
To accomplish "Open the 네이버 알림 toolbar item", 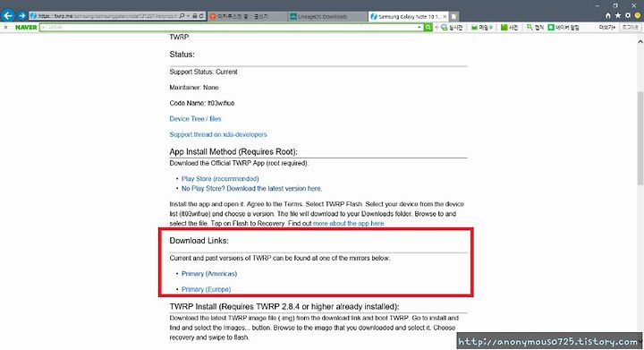I will click(x=563, y=28).
